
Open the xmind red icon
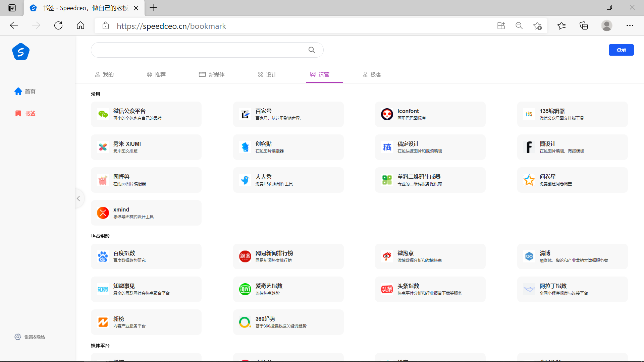click(x=103, y=213)
